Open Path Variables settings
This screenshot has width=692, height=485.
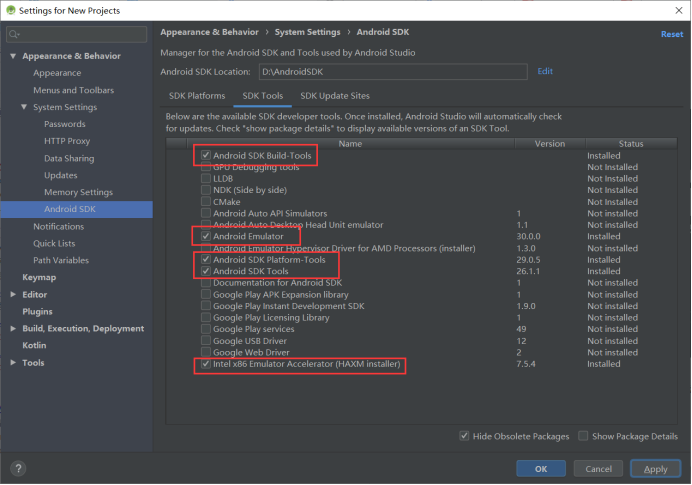(61, 260)
